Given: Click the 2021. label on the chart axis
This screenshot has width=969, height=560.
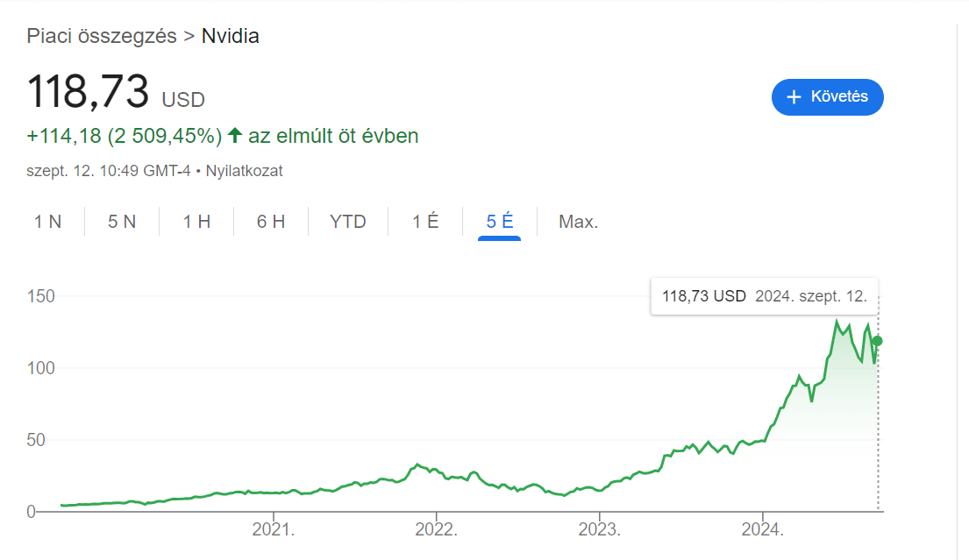Looking at the screenshot, I should pos(273,529).
